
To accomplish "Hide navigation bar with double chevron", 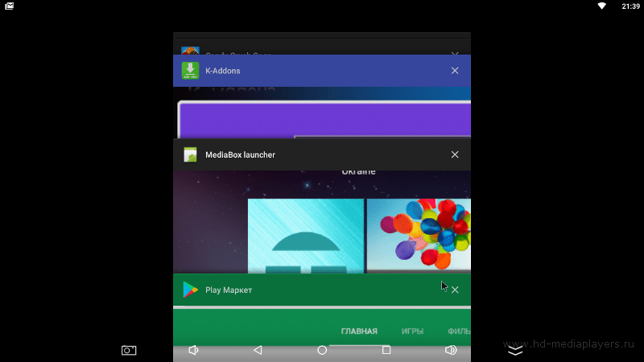I will pos(515,351).
